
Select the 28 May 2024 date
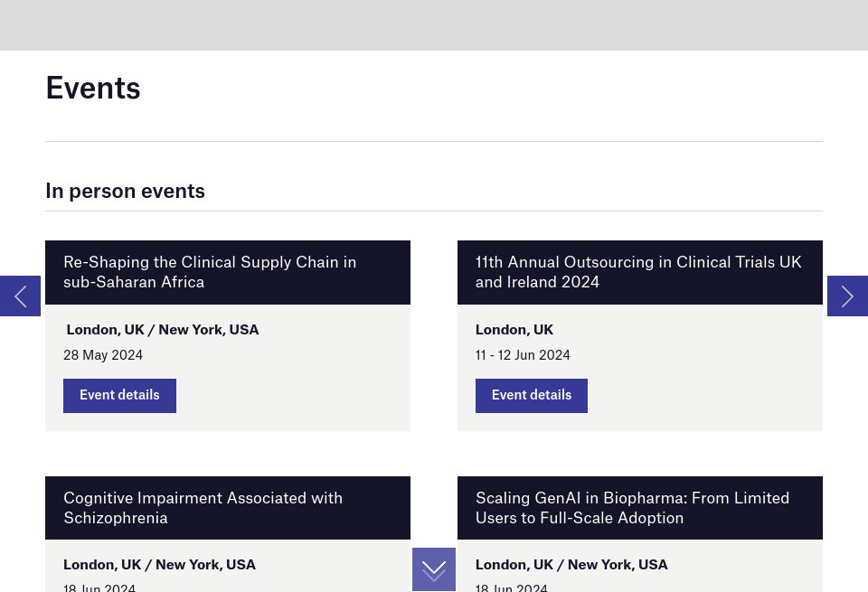(103, 355)
